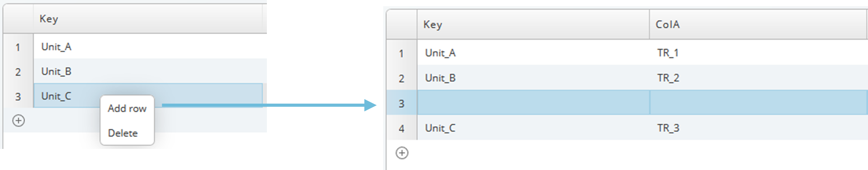Screen dimensions: 868x170
Task: Choose Delete from context menu
Action: (123, 133)
